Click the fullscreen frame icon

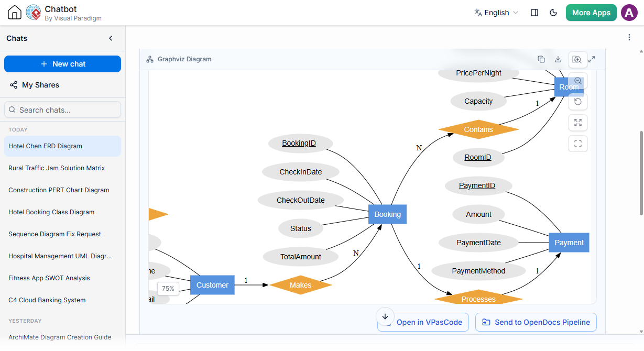coord(578,144)
